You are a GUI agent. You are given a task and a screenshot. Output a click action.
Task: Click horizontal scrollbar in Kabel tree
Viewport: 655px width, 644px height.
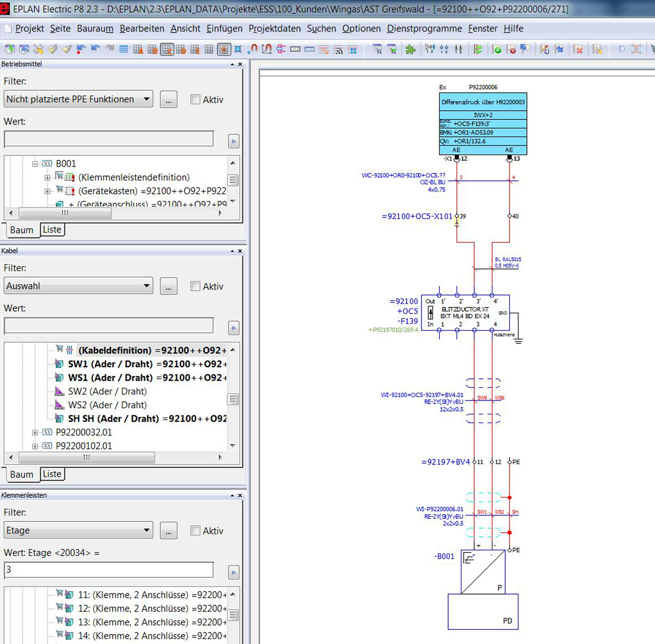coord(86,458)
